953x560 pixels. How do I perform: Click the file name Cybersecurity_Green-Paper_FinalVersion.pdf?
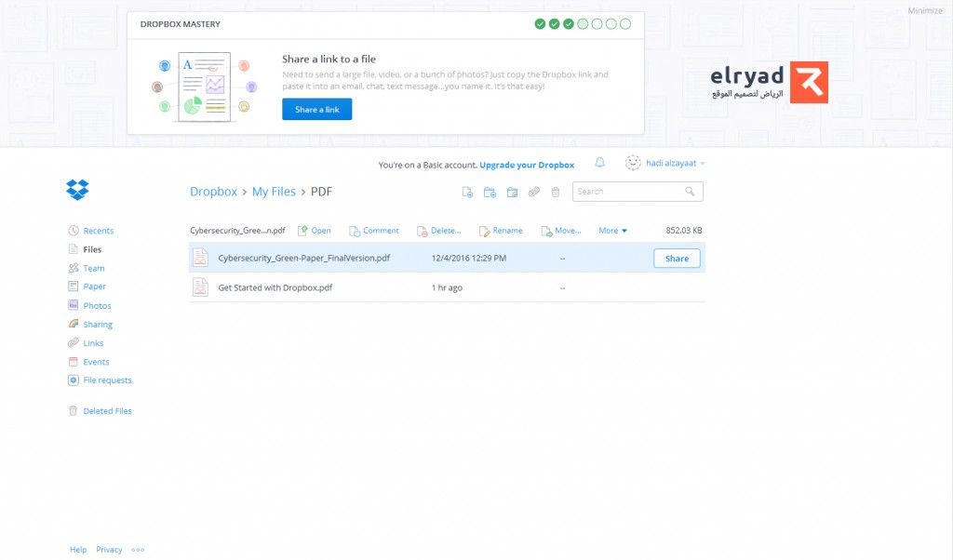[304, 258]
